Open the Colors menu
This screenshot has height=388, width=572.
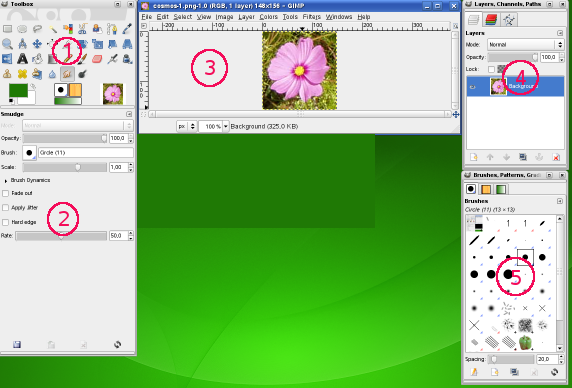click(269, 17)
